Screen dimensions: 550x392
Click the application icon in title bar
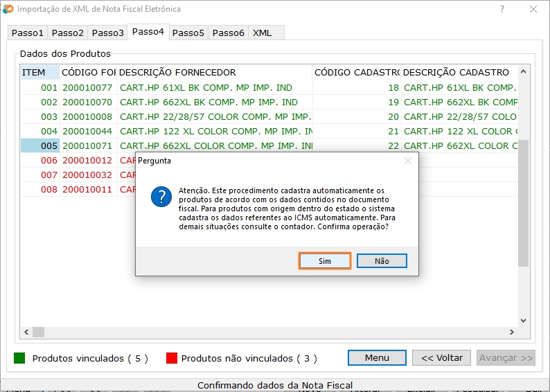point(8,10)
